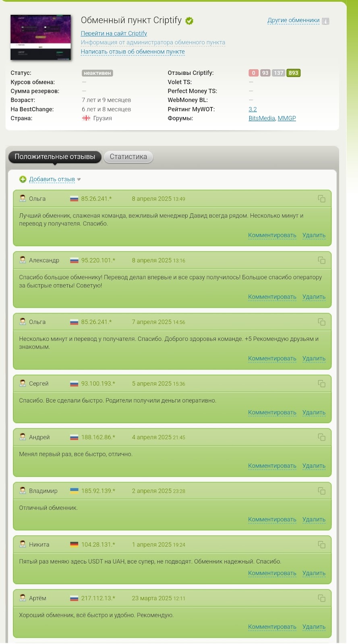Click the Georgia flag icon in Страна row
The width and height of the screenshot is (358, 644).
click(x=86, y=118)
